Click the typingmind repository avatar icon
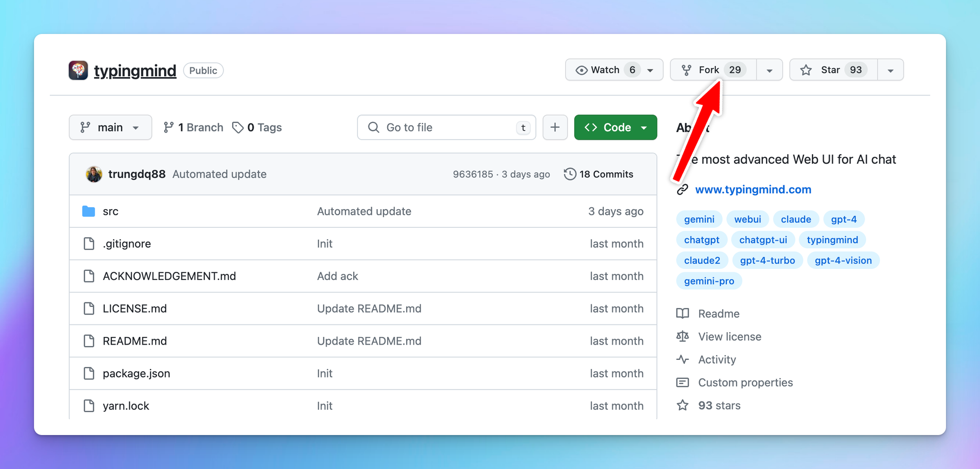This screenshot has height=469, width=980. [78, 70]
